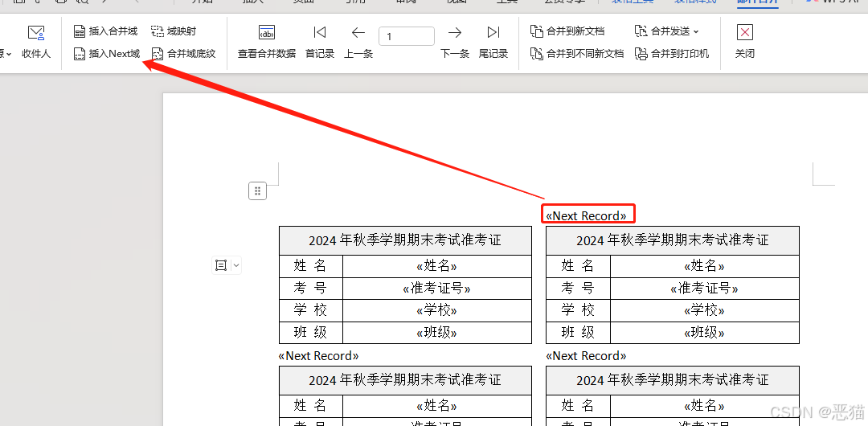Jump to 首记录 first record
This screenshot has width=868, height=426.
[x=320, y=43]
